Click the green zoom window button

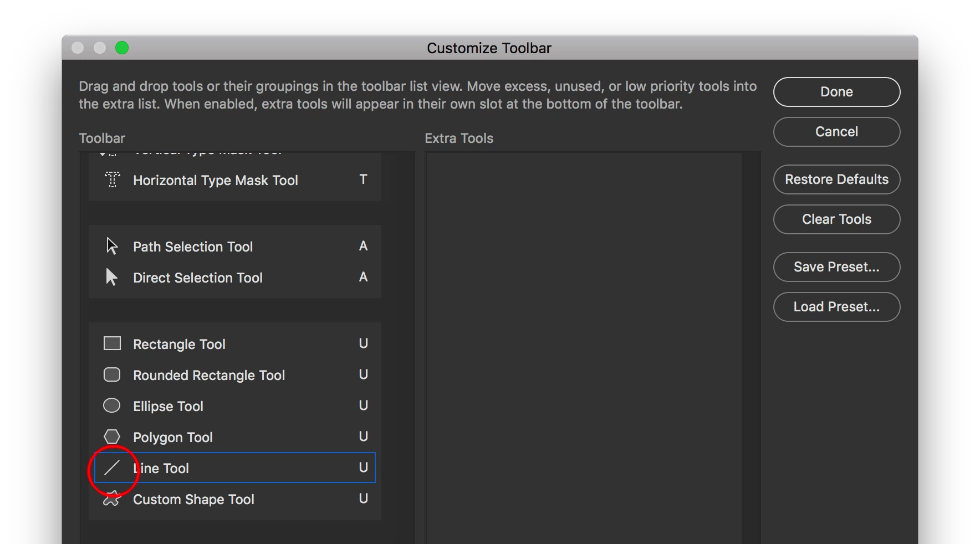click(x=122, y=48)
